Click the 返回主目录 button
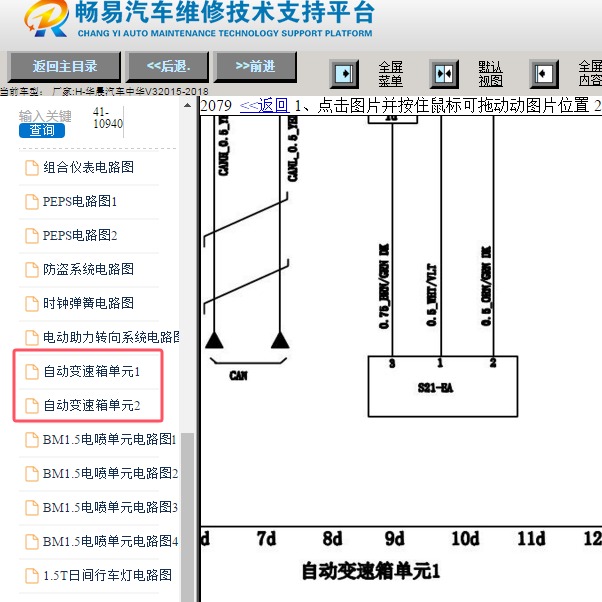602x602 pixels. pyautogui.click(x=64, y=67)
